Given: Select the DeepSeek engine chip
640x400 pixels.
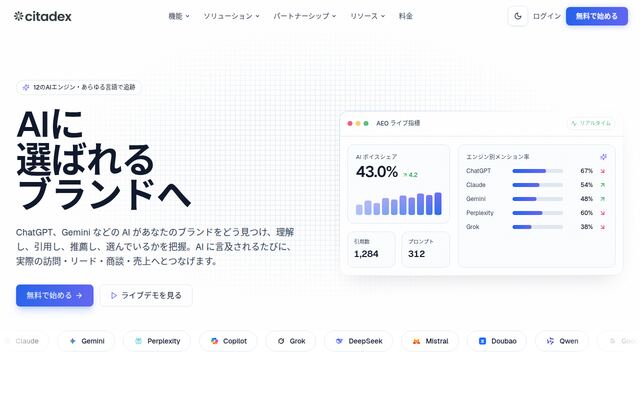Looking at the screenshot, I should (358, 341).
